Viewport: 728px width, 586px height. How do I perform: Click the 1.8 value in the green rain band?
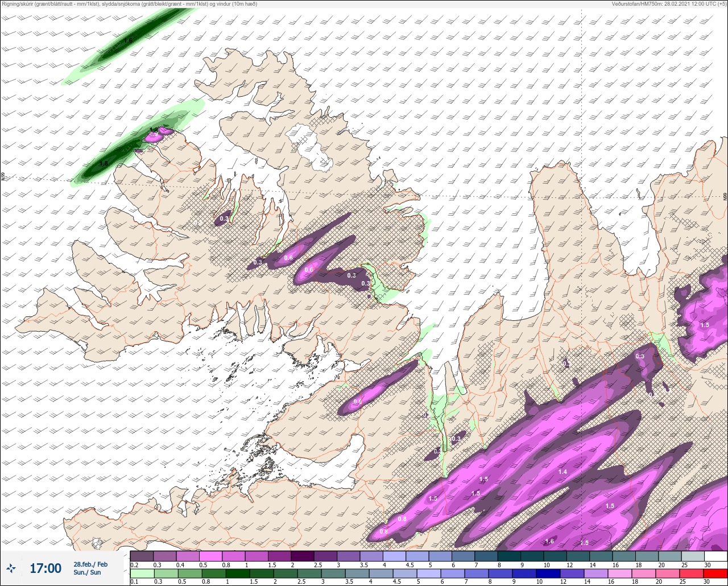(x=104, y=163)
